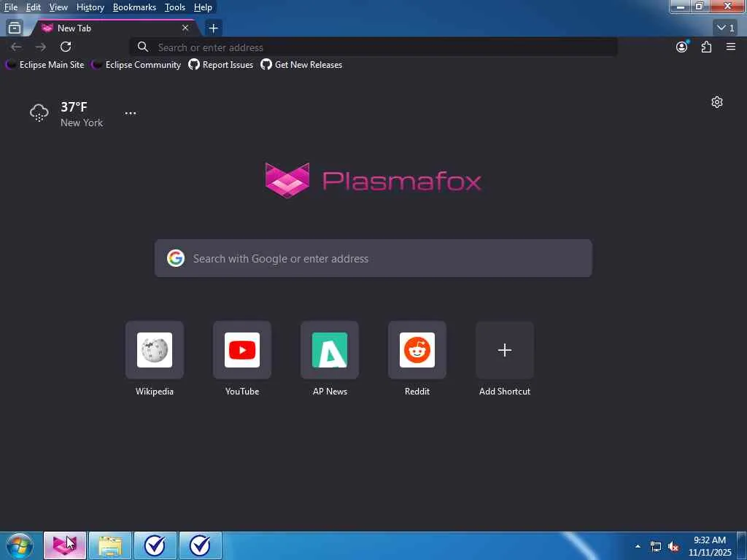Focus the Search or enter address bar
This screenshot has width=747, height=560.
pyautogui.click(x=373, y=47)
